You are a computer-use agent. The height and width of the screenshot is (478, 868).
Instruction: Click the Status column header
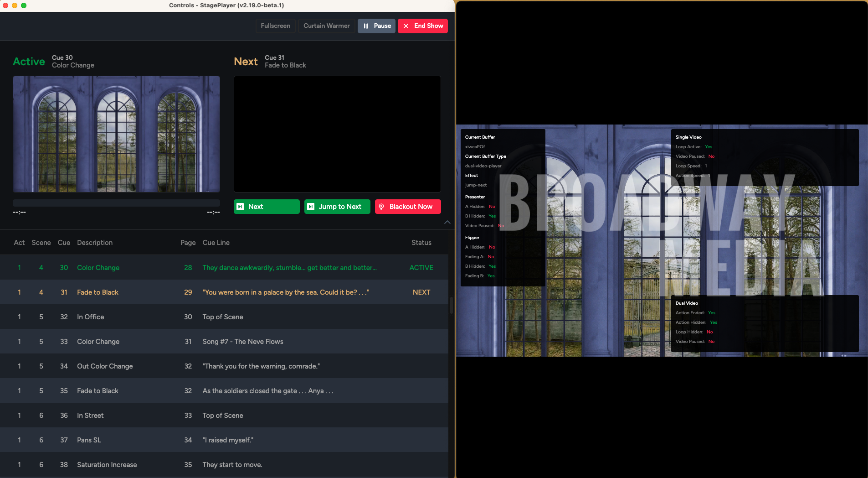point(421,243)
